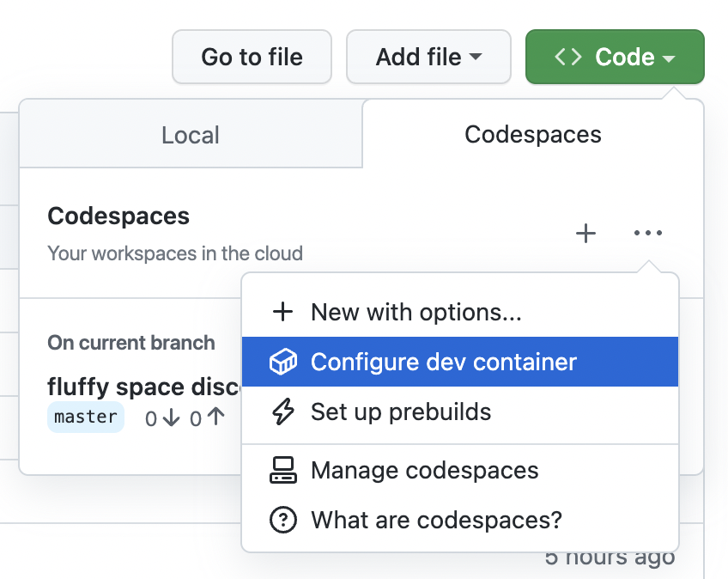
Task: Click the question mark circle icon
Action: [283, 521]
